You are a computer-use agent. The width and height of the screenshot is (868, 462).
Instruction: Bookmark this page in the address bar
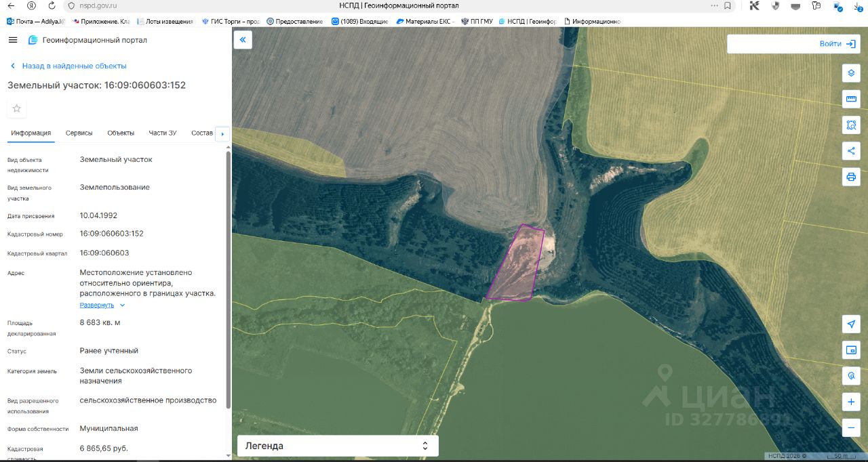[728, 5]
